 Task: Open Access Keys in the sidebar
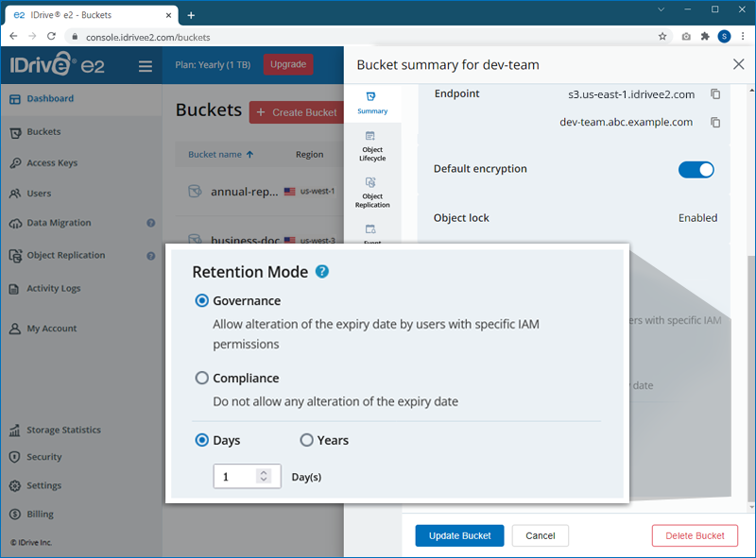point(52,163)
